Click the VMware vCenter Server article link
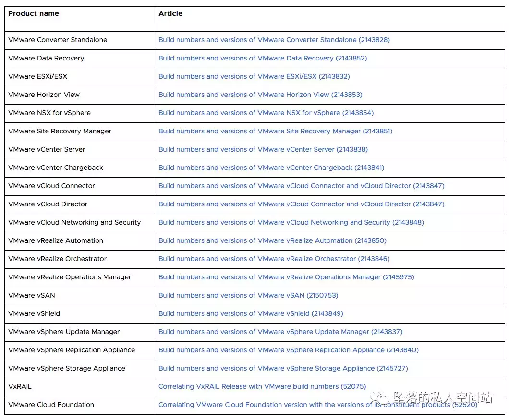 [263, 149]
